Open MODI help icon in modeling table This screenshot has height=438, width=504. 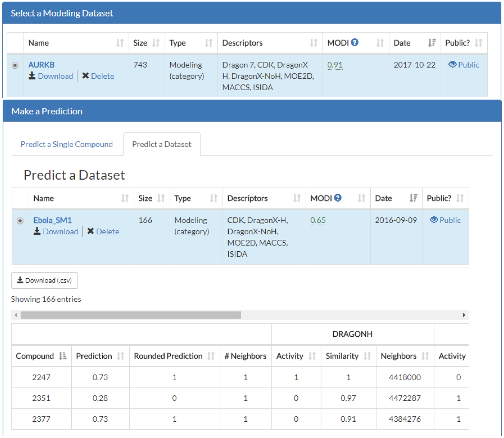[x=355, y=42]
